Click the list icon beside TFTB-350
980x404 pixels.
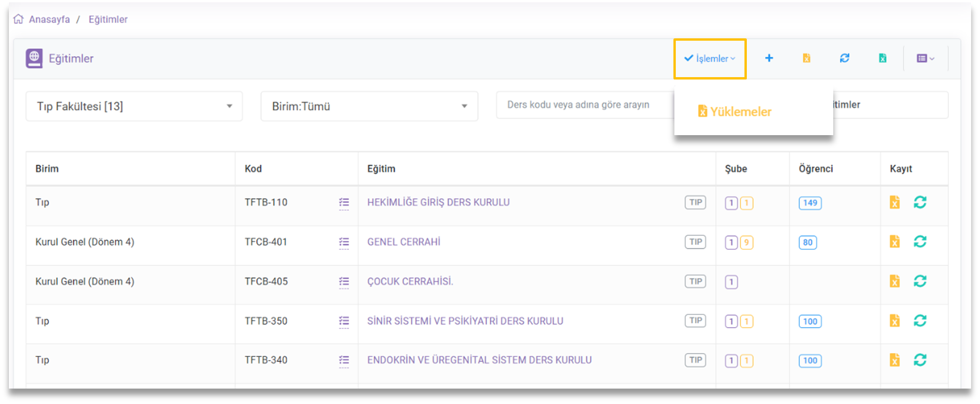(x=344, y=321)
